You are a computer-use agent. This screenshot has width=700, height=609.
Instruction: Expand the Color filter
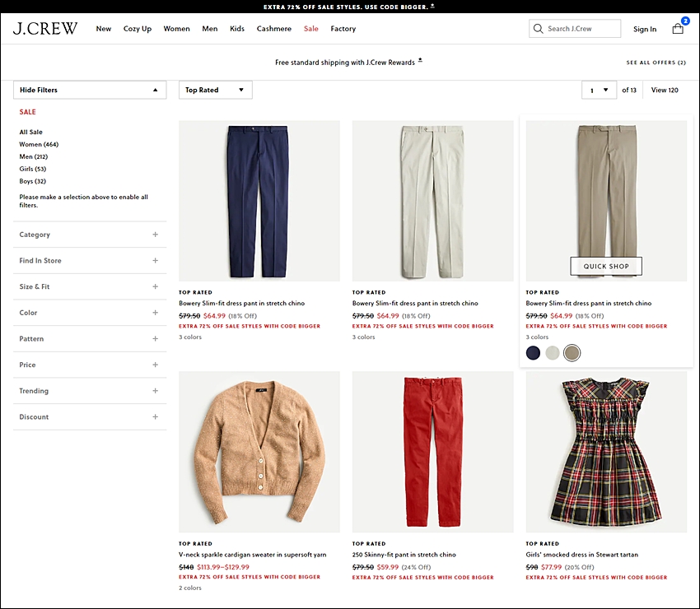click(x=90, y=312)
